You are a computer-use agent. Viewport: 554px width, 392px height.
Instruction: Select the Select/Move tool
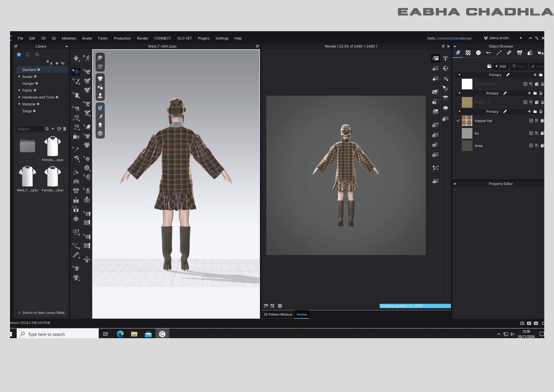tap(76, 71)
